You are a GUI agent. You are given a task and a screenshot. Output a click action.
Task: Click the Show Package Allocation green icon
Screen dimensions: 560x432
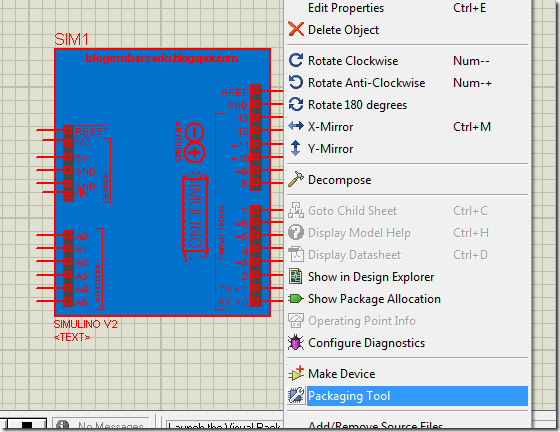pyautogui.click(x=296, y=298)
